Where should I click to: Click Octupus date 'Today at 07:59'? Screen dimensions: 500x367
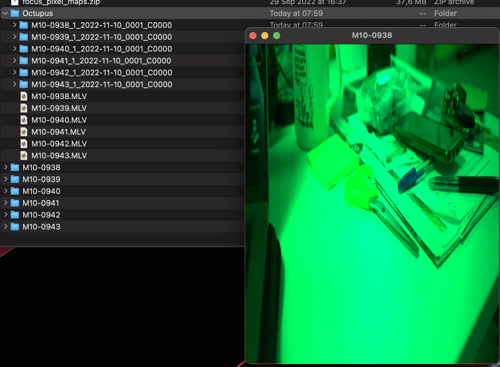point(296,13)
